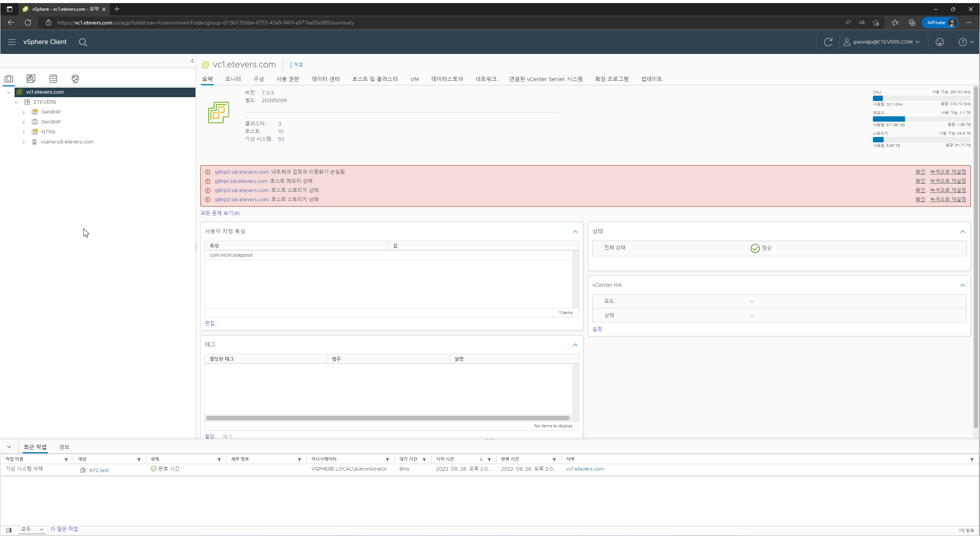
Task: Sort by 시작 시간 column arrow
Action: [481, 459]
